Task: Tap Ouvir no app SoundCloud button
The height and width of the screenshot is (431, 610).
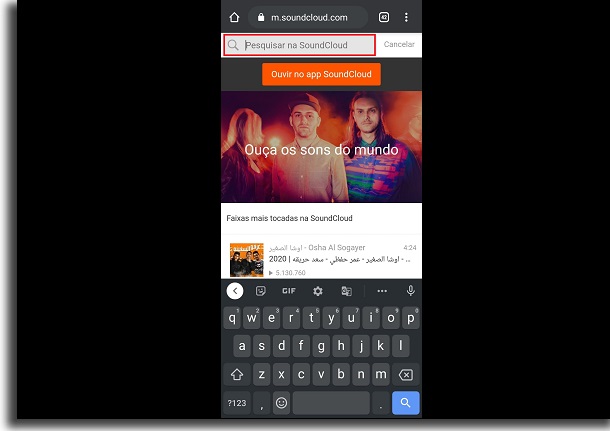Action: [321, 74]
